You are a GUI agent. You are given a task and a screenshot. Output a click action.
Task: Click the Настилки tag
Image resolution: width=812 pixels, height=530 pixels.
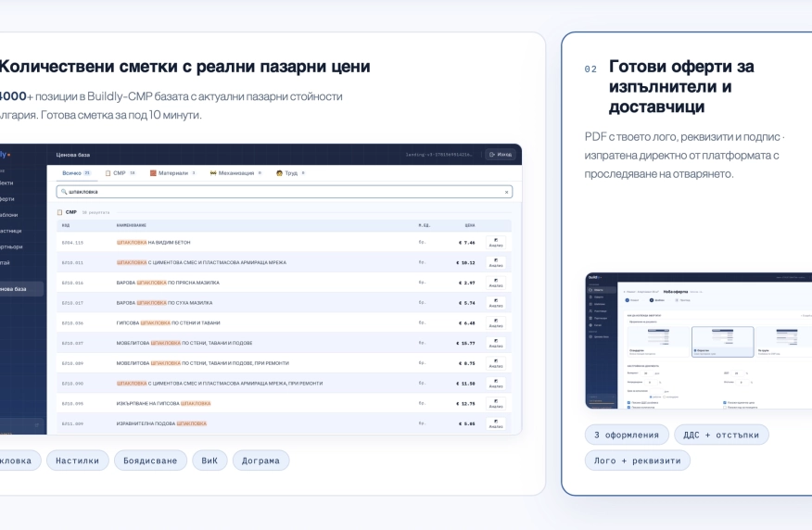tap(77, 461)
